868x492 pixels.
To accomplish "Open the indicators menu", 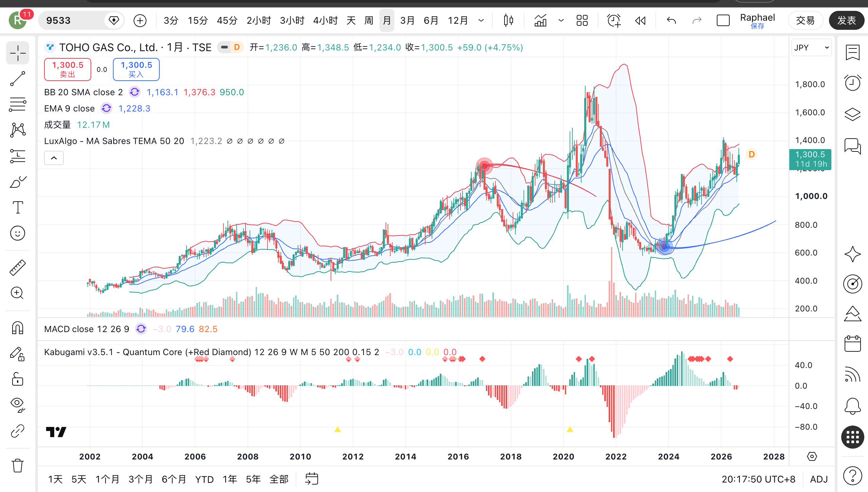I will 540,21.
